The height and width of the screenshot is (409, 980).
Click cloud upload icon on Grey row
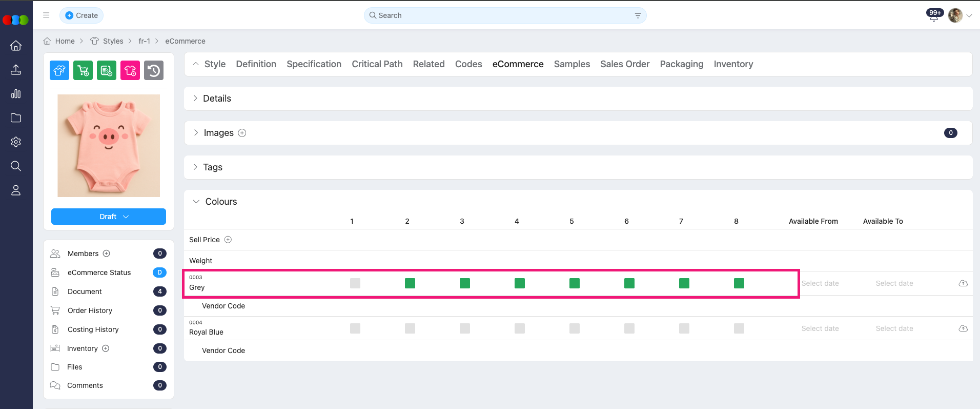(x=963, y=283)
